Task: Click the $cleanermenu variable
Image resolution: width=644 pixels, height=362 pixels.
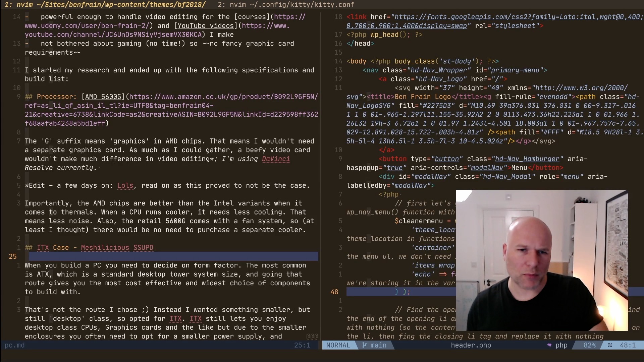Action: (419, 221)
